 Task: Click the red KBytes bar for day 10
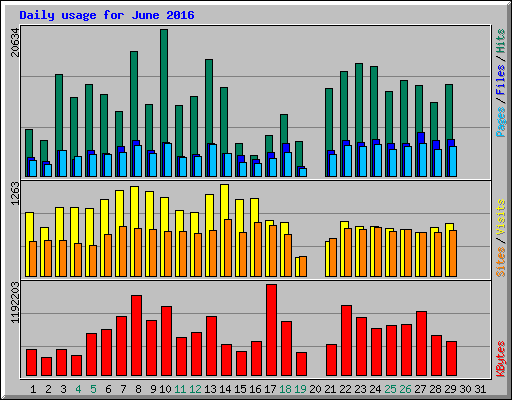[x=166, y=341]
